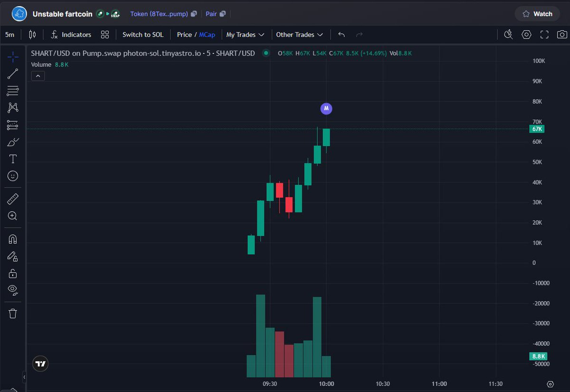Screen dimensions: 570x392
Task: Switch chart to Price mode
Action: click(x=184, y=35)
